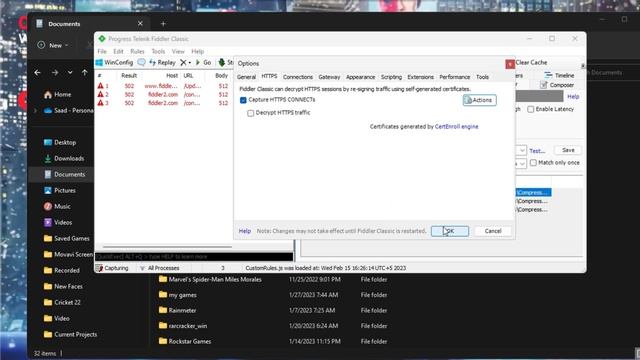Click the Help link in Options footer
This screenshot has height=360, width=640.
click(x=244, y=231)
